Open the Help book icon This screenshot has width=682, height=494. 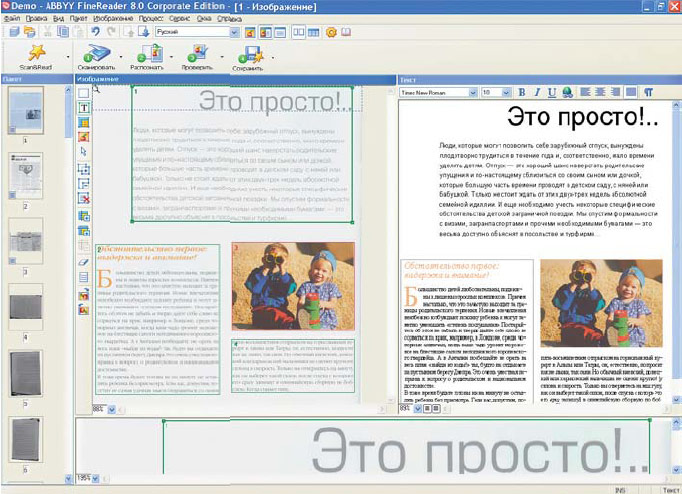346,32
